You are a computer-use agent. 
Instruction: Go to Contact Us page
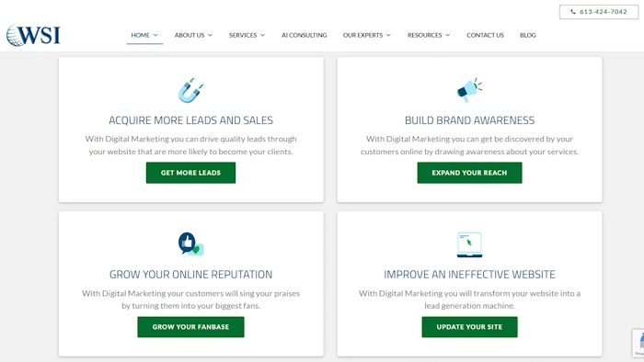click(x=485, y=35)
